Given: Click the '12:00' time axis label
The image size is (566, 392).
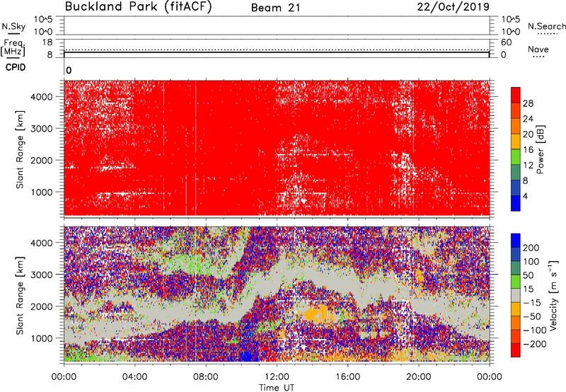Looking at the screenshot, I should click(x=277, y=377).
